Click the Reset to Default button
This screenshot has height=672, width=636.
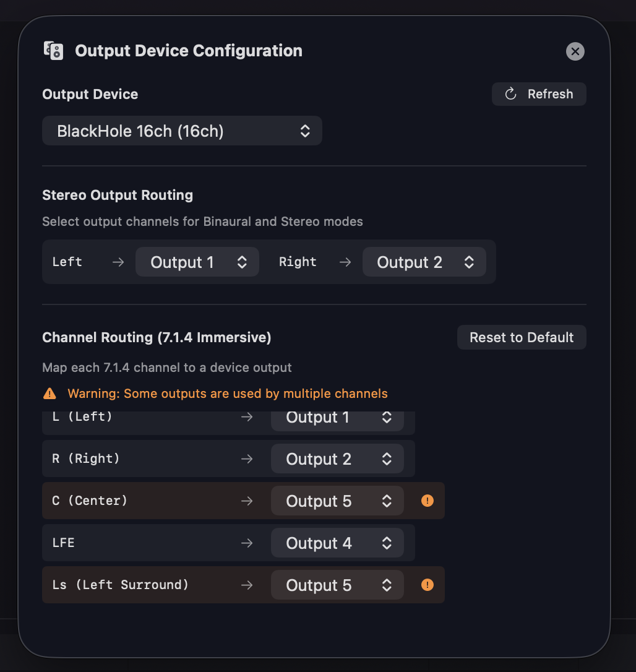pos(522,337)
